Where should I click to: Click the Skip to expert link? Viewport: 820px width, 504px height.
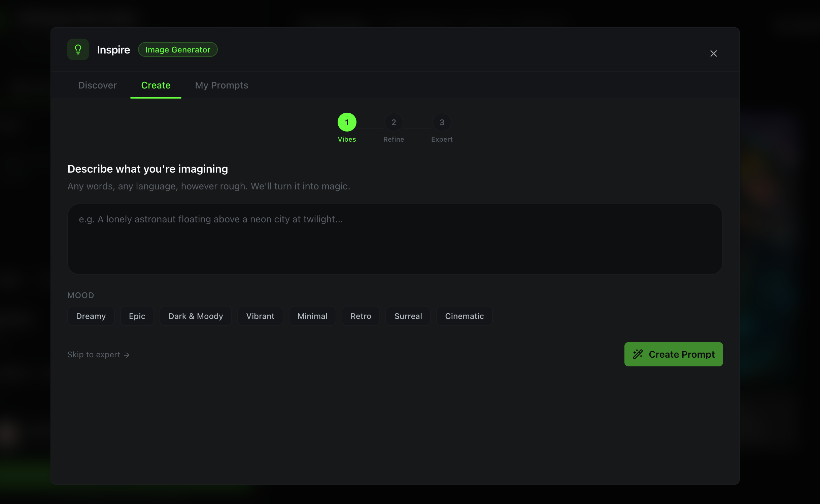coord(98,355)
